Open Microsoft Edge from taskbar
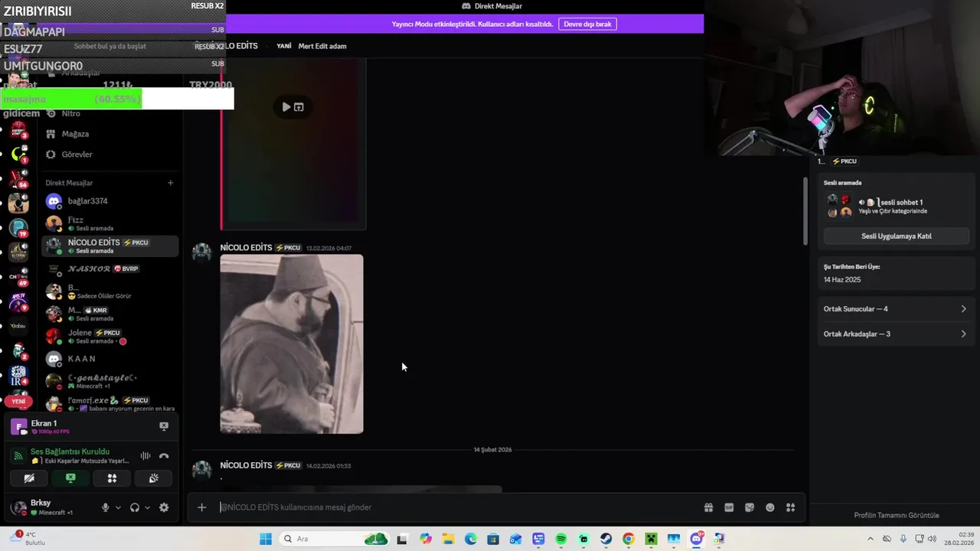The image size is (980, 551). click(x=471, y=539)
